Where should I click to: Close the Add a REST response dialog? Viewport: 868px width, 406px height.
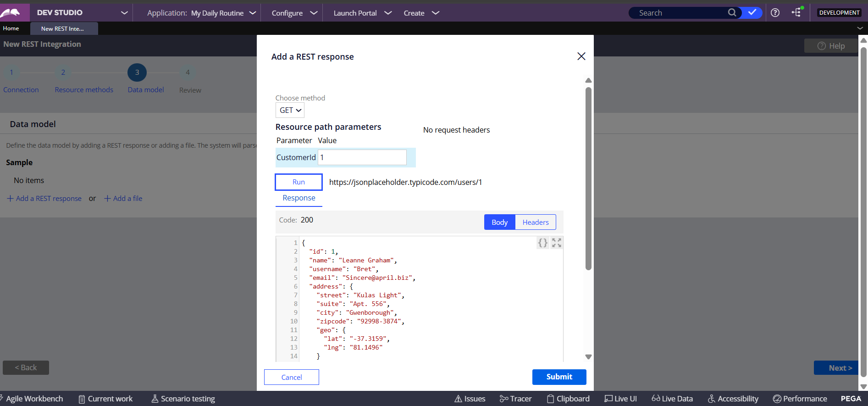point(581,56)
